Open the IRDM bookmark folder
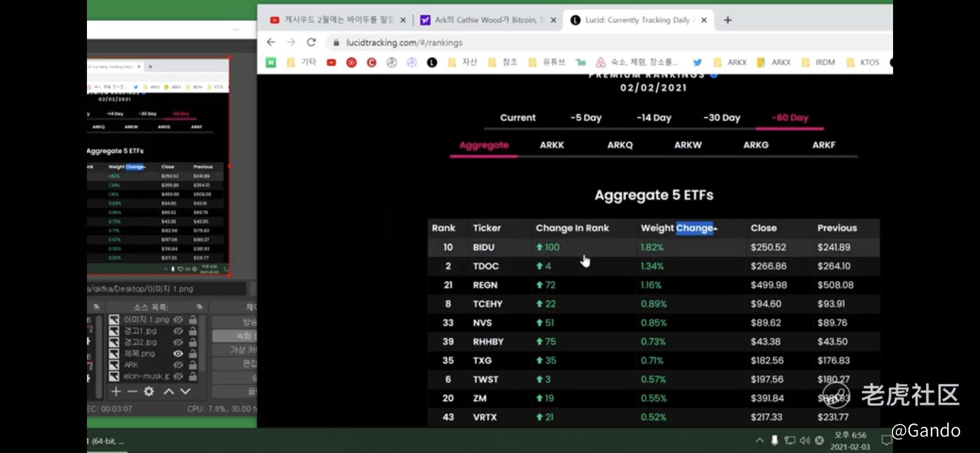 pyautogui.click(x=818, y=62)
